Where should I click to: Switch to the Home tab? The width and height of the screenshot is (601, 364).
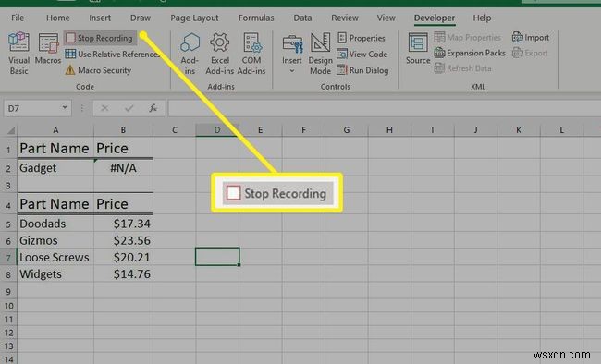pos(58,18)
